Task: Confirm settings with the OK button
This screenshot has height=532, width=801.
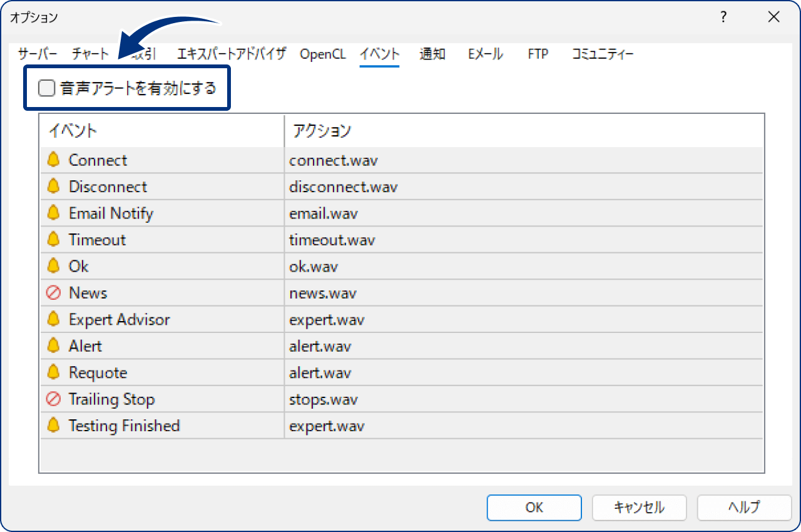Action: point(534,508)
